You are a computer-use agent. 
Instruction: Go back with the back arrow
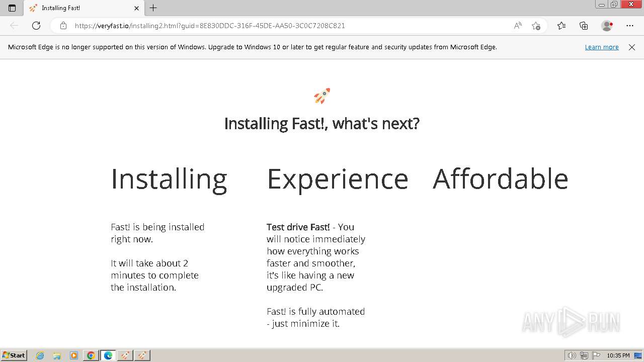pyautogui.click(x=14, y=26)
